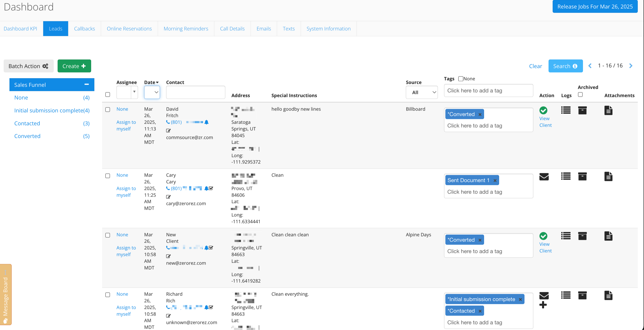Screen dimensions: 644x330
Task: Toggle the Archived filter checkbox
Action: coord(580,95)
